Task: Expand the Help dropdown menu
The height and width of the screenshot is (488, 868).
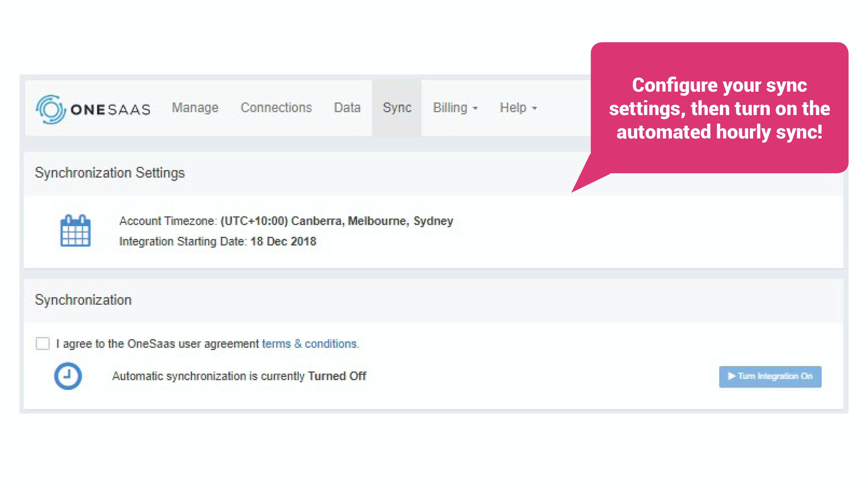Action: tap(518, 108)
